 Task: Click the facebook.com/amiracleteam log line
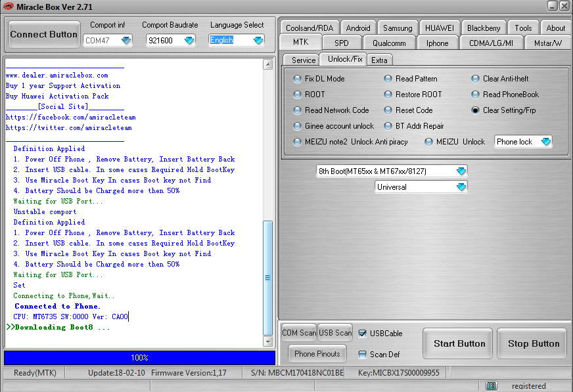71,118
